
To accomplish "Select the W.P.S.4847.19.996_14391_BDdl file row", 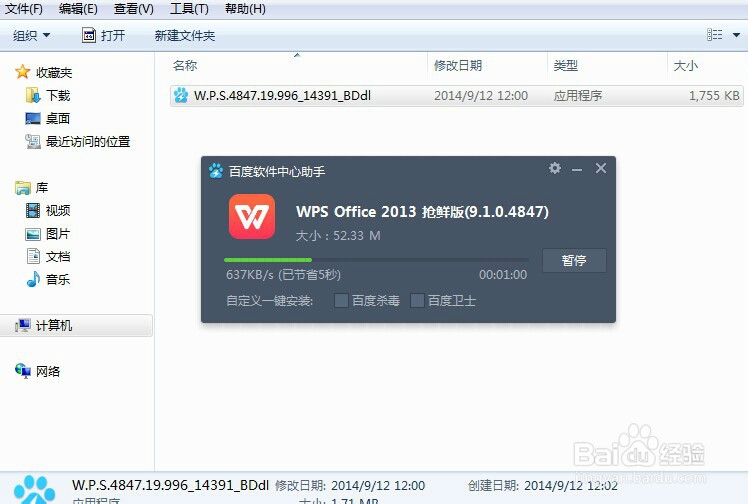I will pyautogui.click(x=457, y=96).
